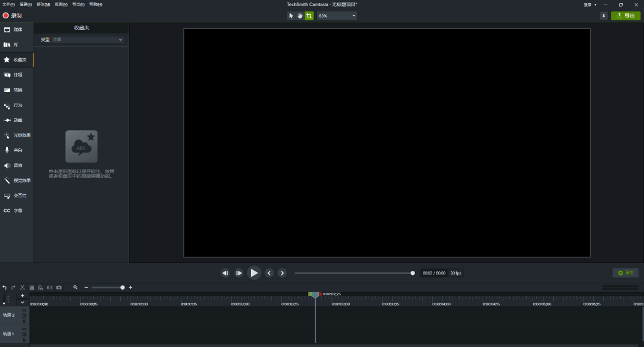Click the red playhead out-point handle

(x=320, y=294)
